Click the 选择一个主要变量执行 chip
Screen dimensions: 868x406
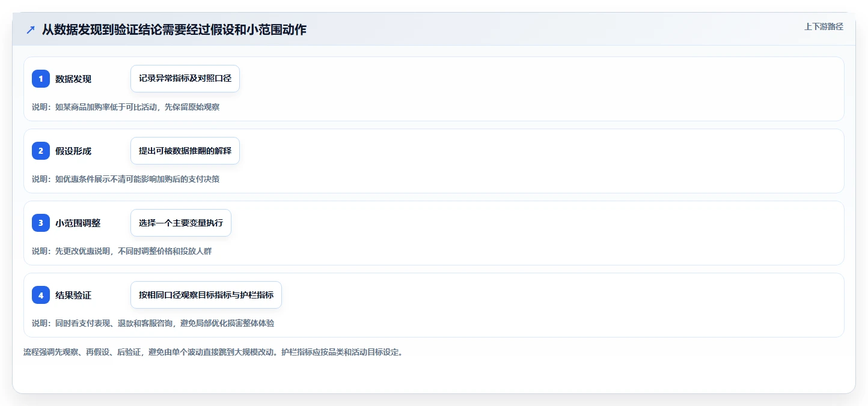(181, 223)
